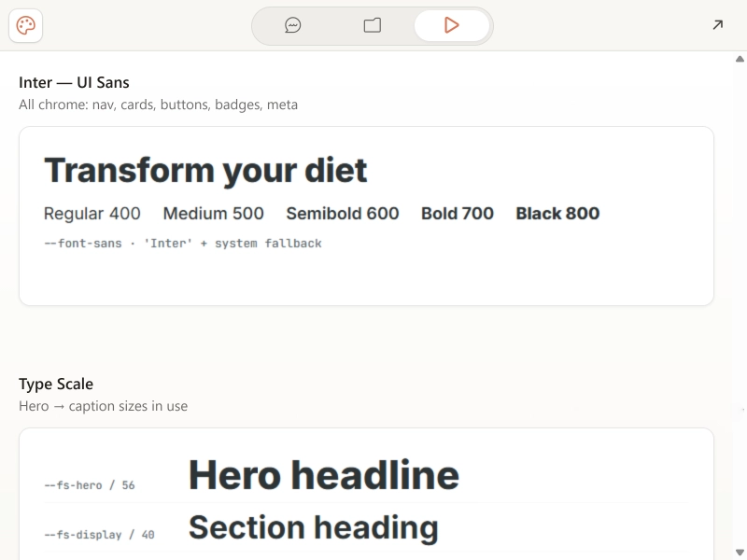This screenshot has height=560, width=747.
Task: Click 'All chrome: nav, cards, buttons' subtitle
Action: point(158,105)
